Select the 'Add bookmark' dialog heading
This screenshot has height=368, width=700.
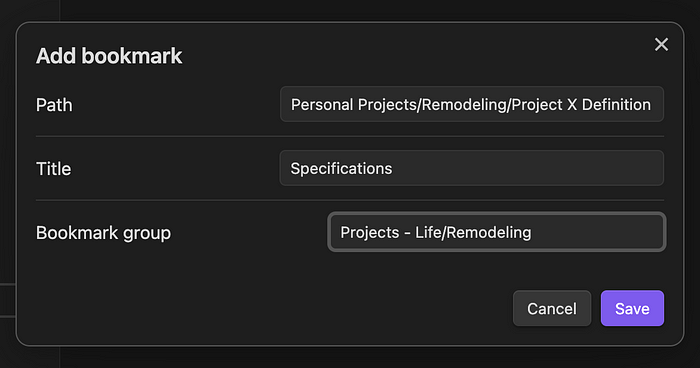109,56
